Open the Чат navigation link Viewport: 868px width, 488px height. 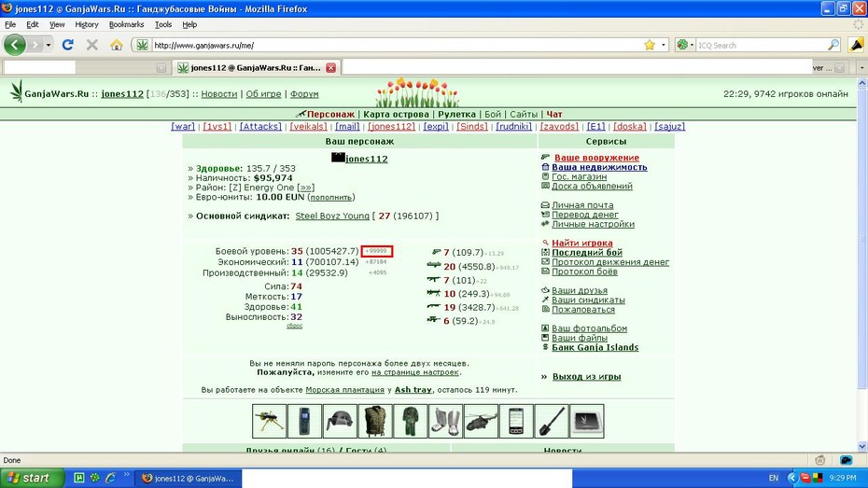pos(554,114)
